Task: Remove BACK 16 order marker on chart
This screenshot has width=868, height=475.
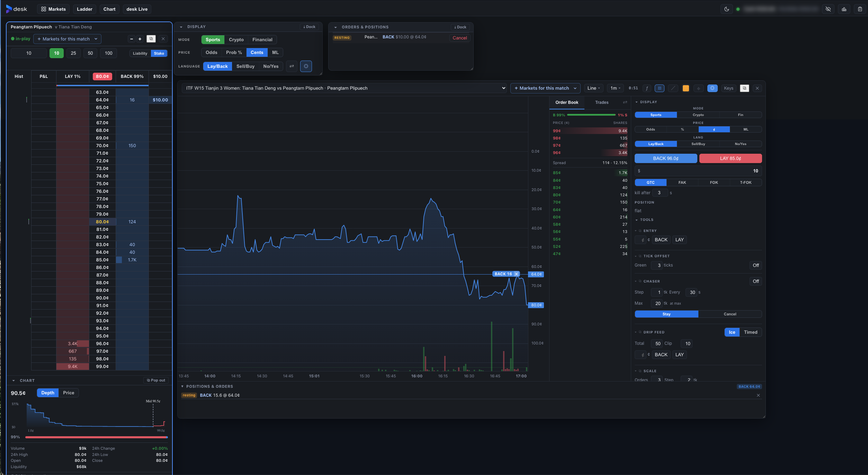Action: pos(516,274)
